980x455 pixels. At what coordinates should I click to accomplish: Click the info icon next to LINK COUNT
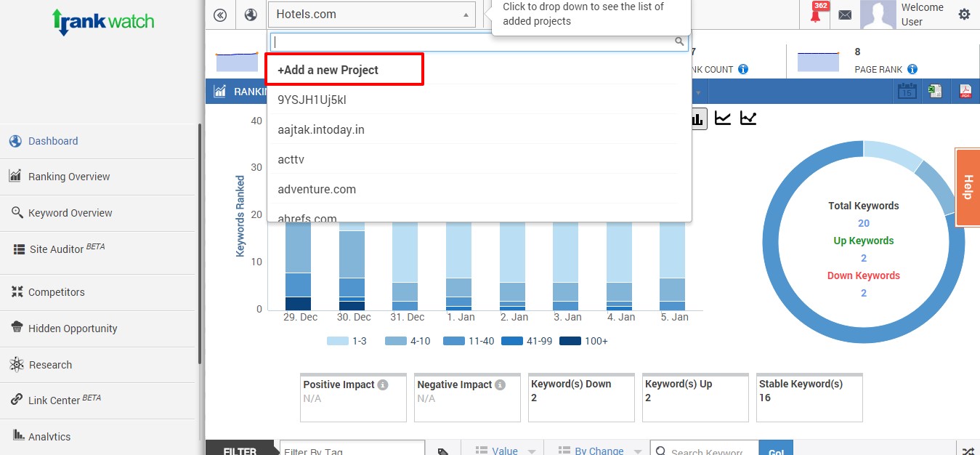[743, 70]
